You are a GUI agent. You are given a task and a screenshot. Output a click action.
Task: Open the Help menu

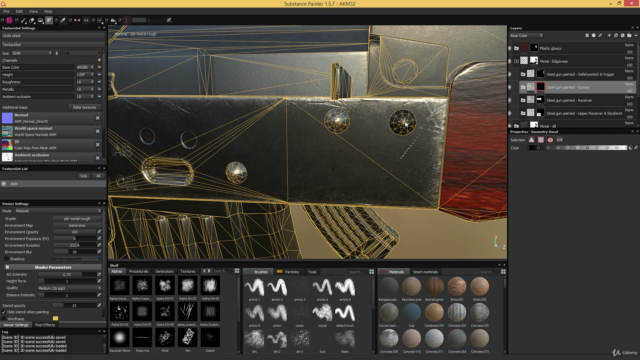48,11
